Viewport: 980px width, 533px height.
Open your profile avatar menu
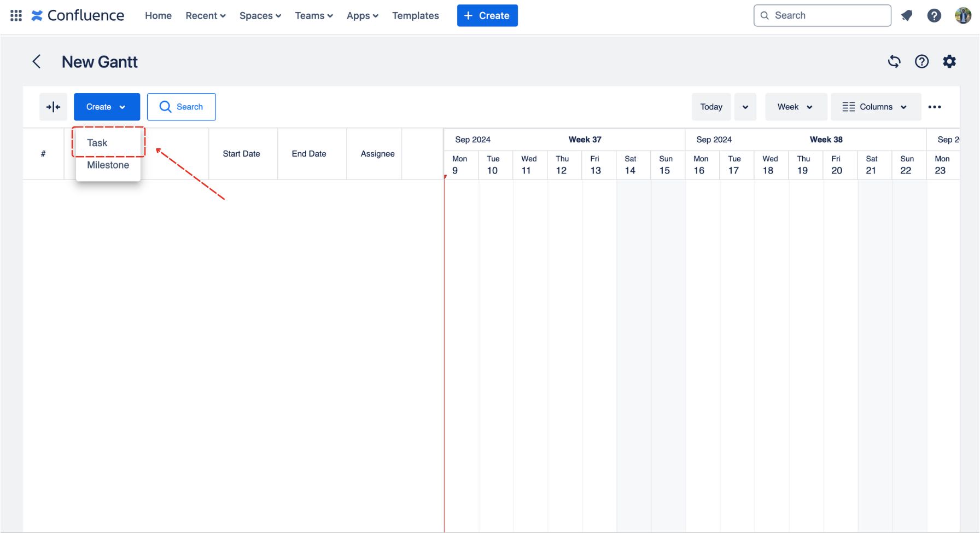pos(961,15)
